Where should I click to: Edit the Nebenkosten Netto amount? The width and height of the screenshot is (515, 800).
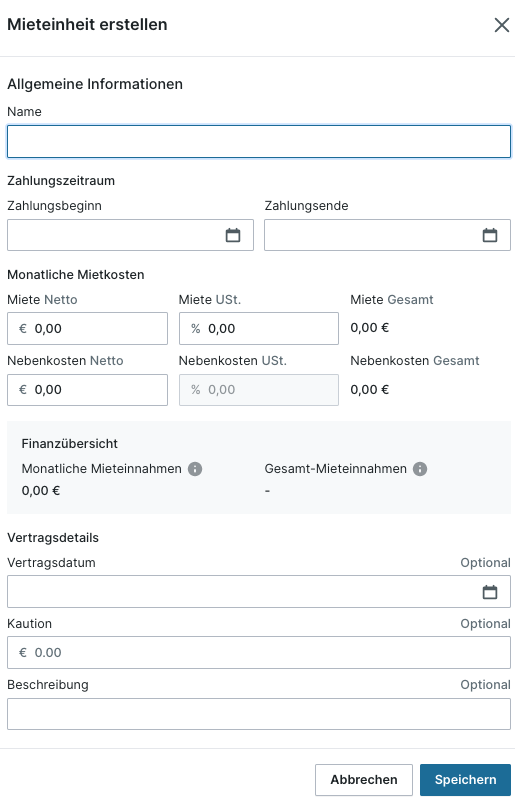coord(87,390)
